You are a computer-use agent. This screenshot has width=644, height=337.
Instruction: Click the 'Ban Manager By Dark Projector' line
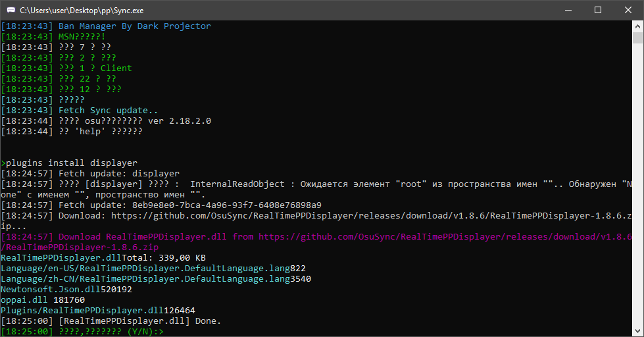[x=135, y=26]
